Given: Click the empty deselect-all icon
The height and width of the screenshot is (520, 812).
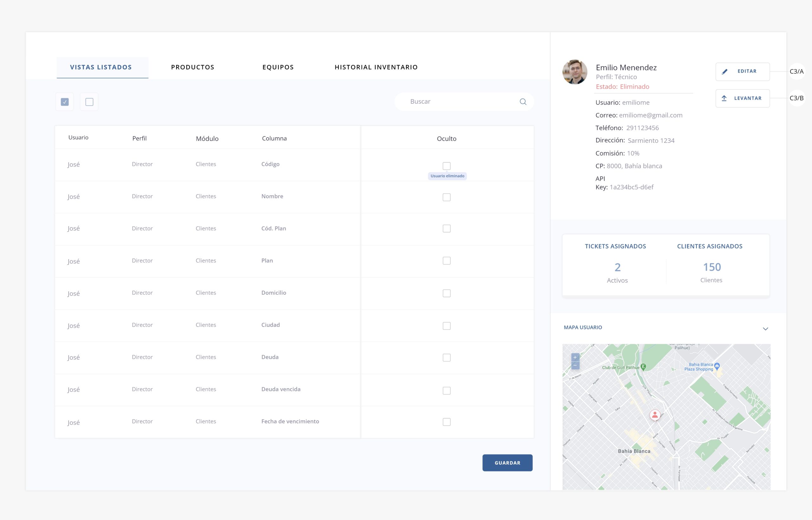Looking at the screenshot, I should (89, 102).
